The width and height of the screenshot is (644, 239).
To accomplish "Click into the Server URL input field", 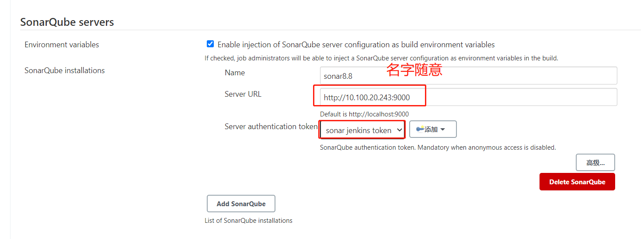I will point(468,97).
